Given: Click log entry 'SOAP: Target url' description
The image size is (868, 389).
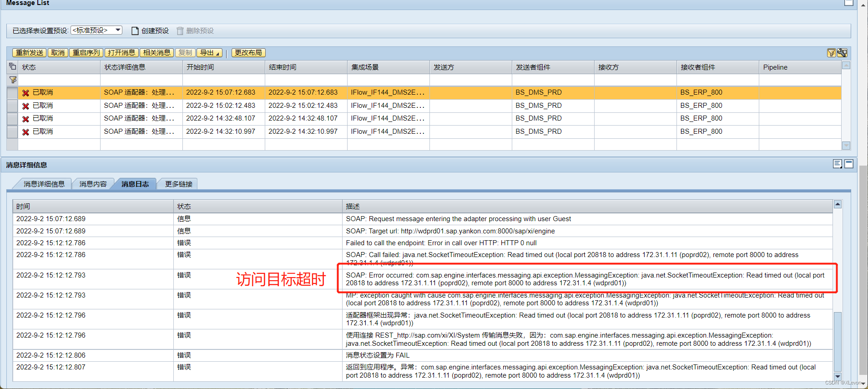Looking at the screenshot, I should tap(450, 231).
